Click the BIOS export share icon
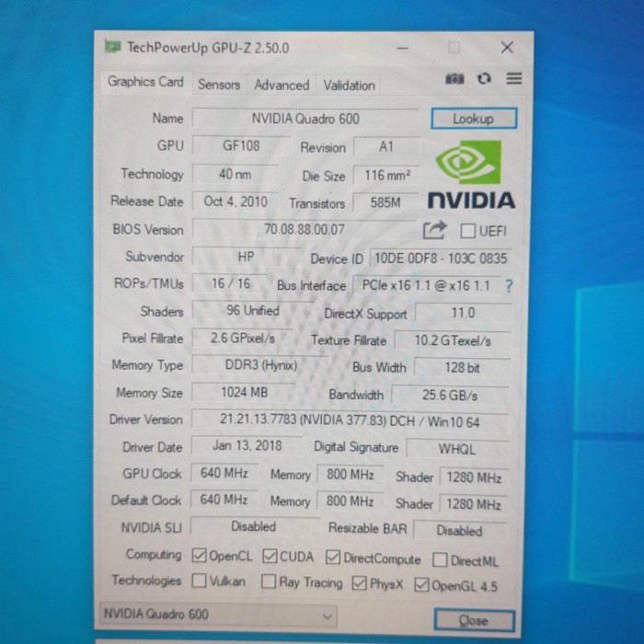Viewport: 644px width, 644px height. (x=434, y=230)
